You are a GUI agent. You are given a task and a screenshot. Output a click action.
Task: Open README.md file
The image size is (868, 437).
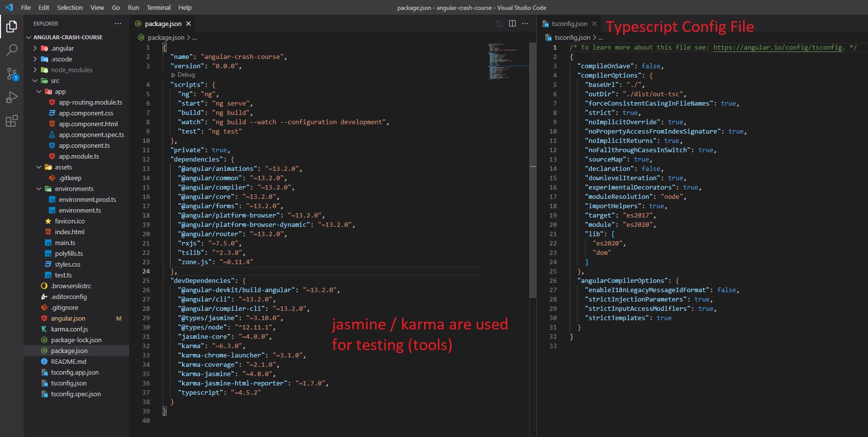click(76, 361)
